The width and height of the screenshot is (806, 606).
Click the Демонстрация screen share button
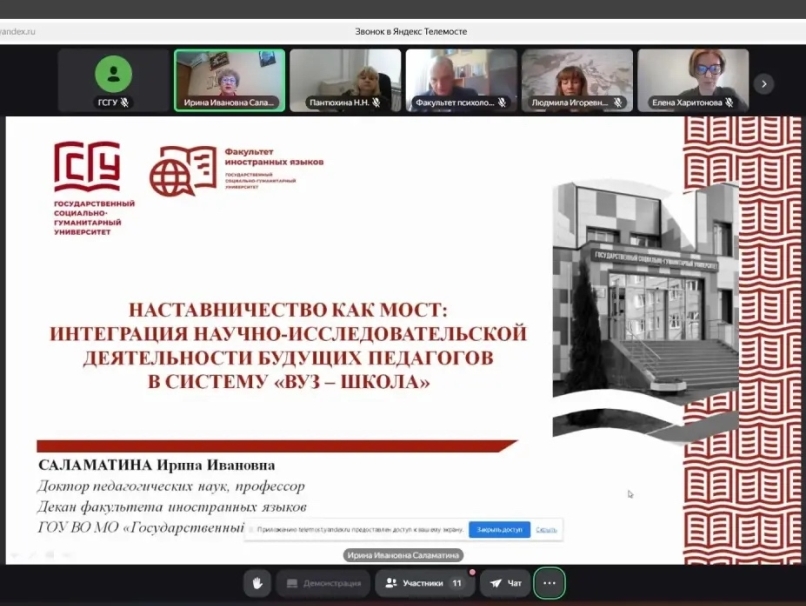tap(322, 583)
